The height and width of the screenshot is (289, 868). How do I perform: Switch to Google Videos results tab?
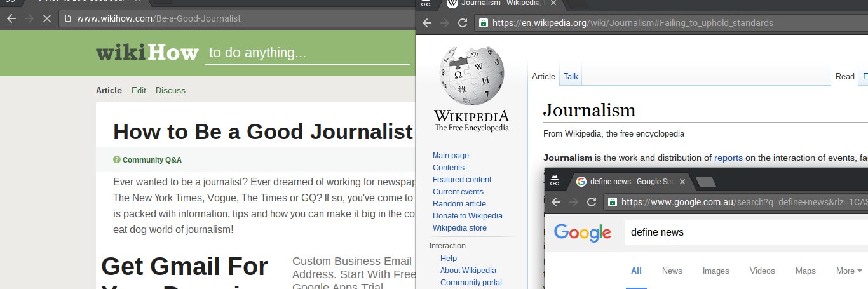(763, 271)
